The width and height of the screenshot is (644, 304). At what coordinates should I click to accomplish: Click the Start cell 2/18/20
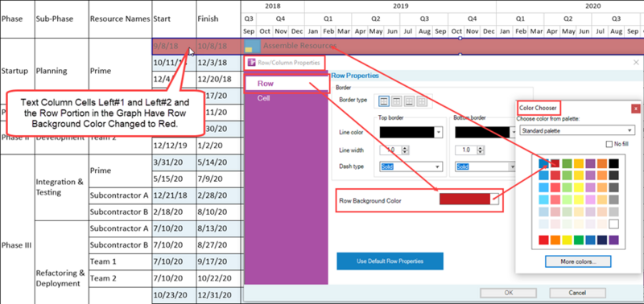click(174, 212)
